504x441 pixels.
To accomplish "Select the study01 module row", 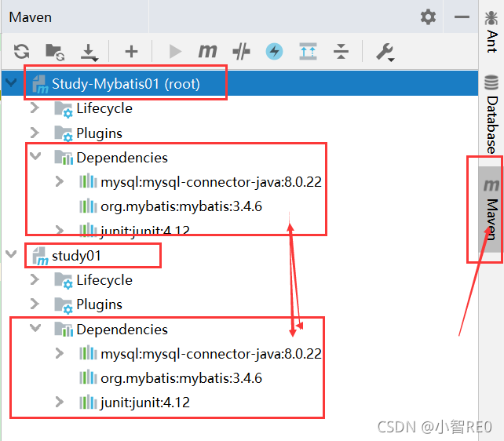I will (x=239, y=256).
